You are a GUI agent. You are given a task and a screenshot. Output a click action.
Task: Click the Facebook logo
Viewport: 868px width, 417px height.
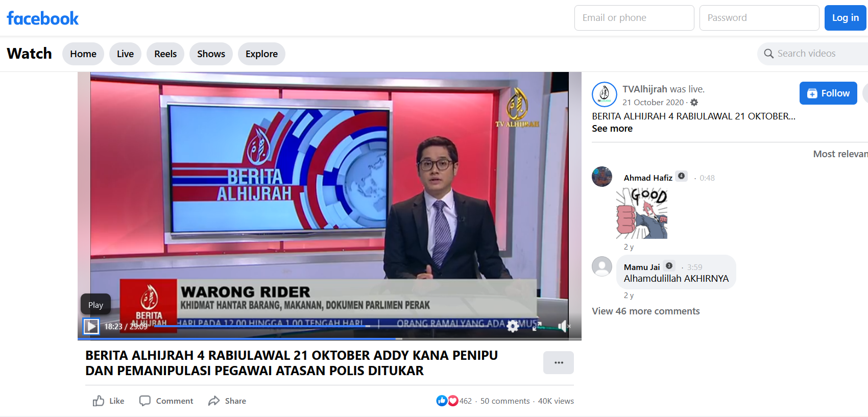43,18
